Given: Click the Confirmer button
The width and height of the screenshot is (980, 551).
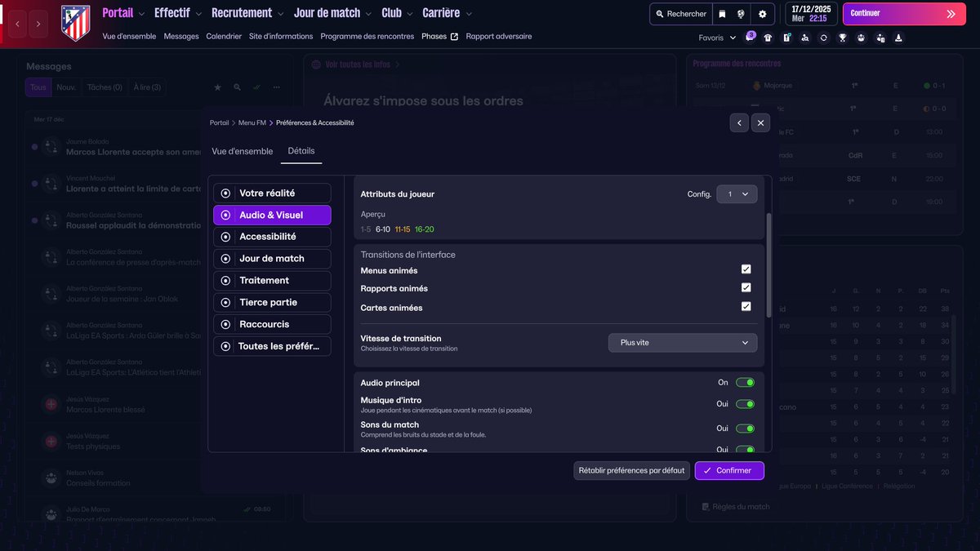Looking at the screenshot, I should (x=729, y=470).
